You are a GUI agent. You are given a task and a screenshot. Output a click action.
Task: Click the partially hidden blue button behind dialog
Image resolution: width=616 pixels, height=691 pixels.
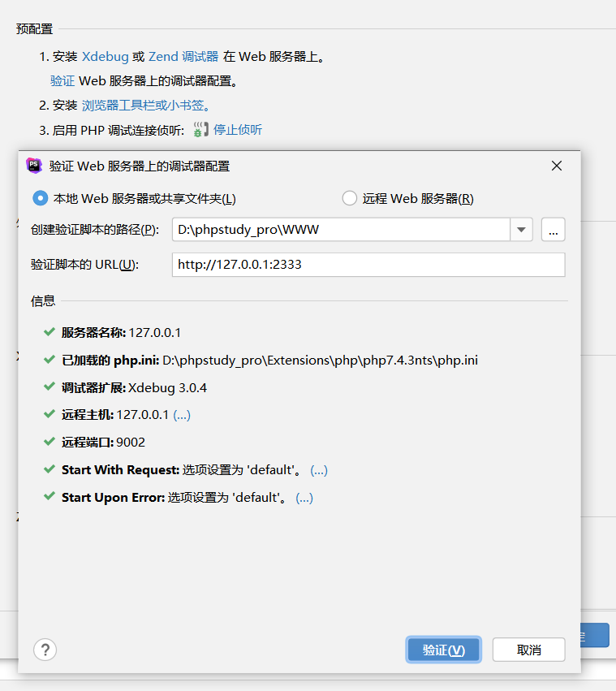pos(595,635)
